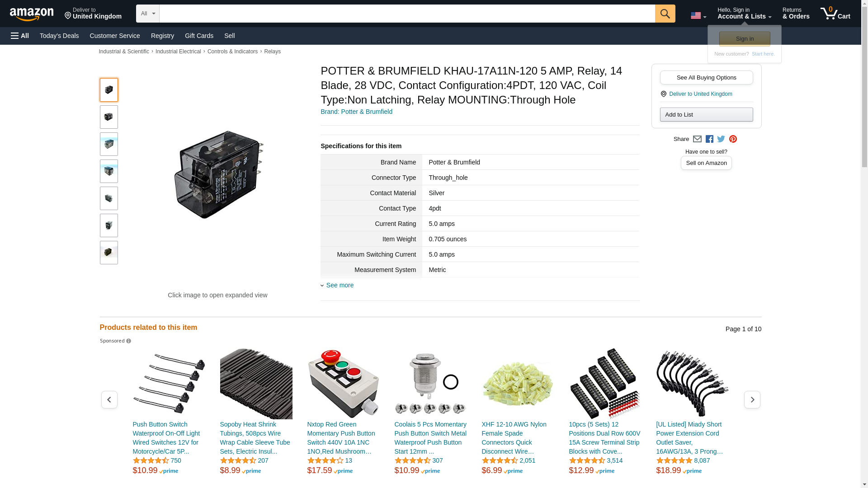Show previous related products carousel arrow
The height and width of the screenshot is (488, 868).
click(109, 400)
